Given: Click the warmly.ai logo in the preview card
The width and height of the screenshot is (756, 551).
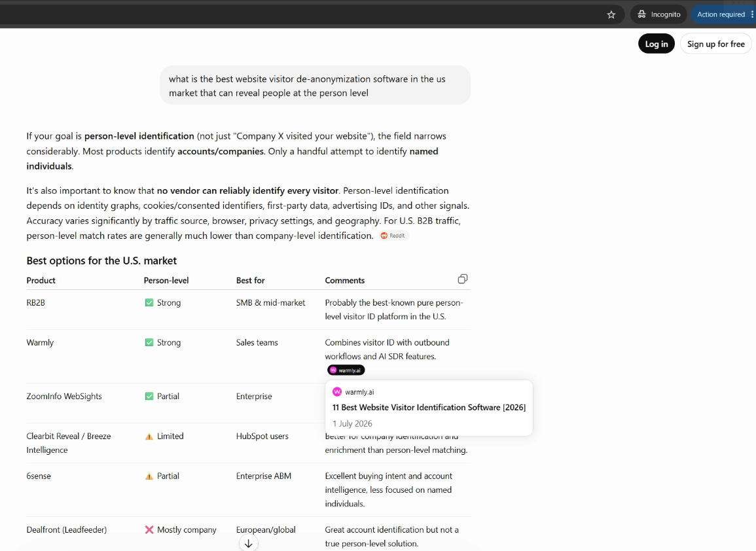Looking at the screenshot, I should coord(337,392).
